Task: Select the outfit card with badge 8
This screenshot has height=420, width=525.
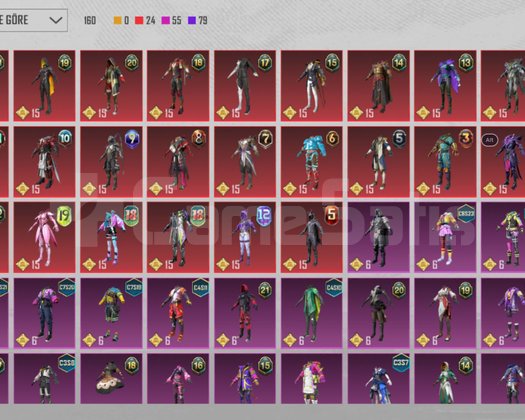Action: (x=178, y=162)
